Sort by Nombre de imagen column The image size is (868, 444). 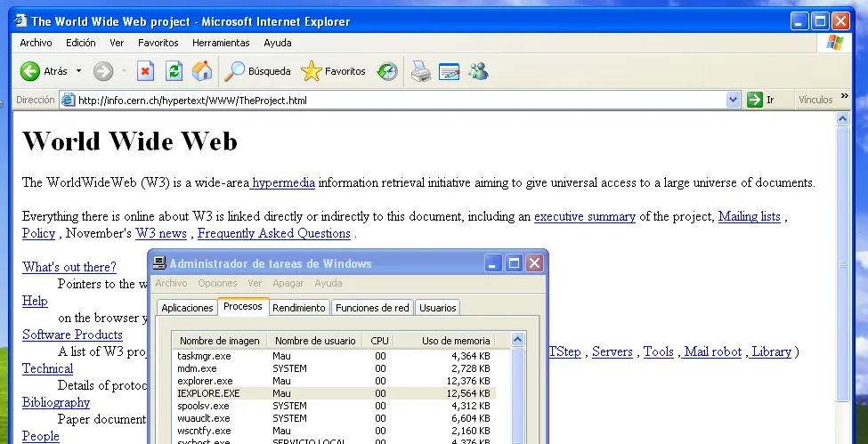220,341
